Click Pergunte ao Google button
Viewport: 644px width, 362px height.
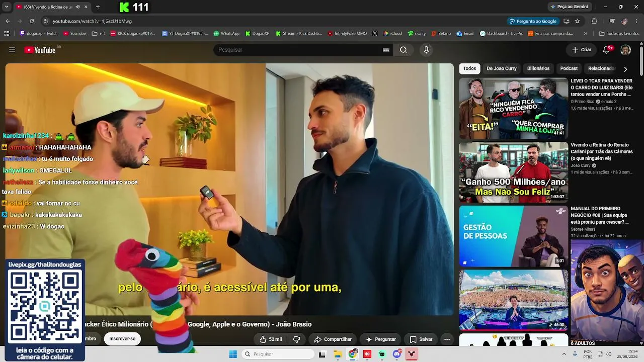[x=533, y=21]
